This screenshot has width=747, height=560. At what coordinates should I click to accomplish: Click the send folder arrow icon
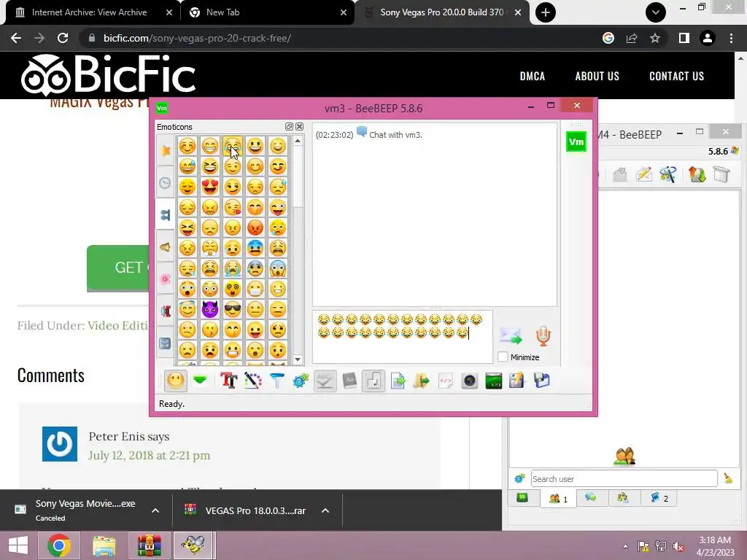pos(421,381)
